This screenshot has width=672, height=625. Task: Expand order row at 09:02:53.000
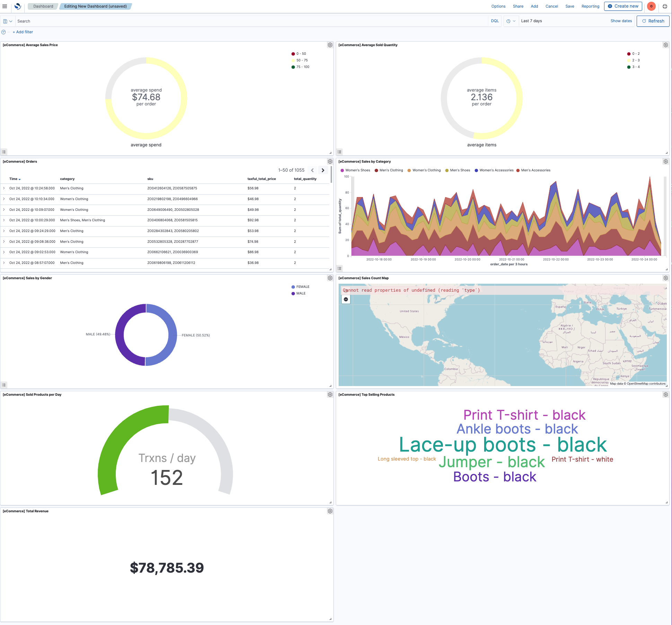(4, 252)
